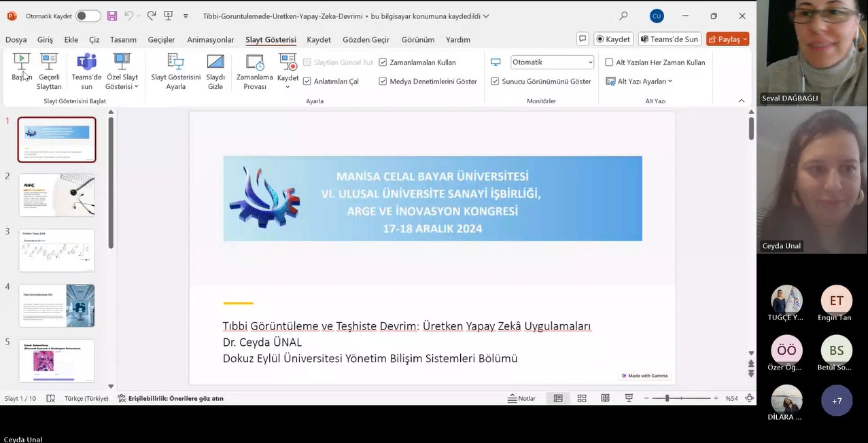Start slideshow from the beginning (Baştan)

click(22, 69)
